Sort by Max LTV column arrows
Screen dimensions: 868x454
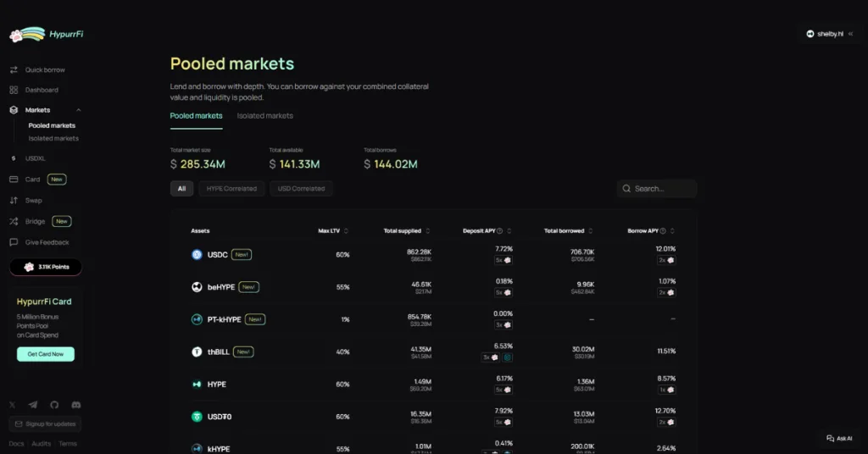pos(346,230)
